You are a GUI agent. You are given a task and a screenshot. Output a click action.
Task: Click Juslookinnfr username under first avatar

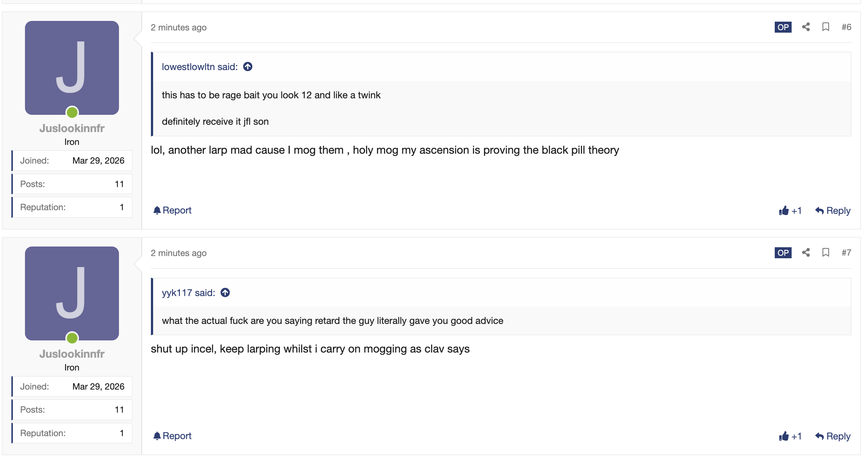tap(72, 128)
